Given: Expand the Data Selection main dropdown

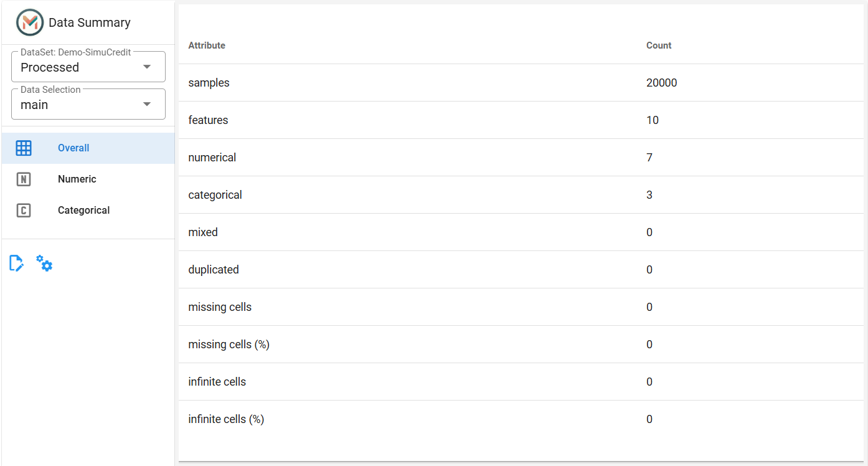Looking at the screenshot, I should (x=88, y=104).
